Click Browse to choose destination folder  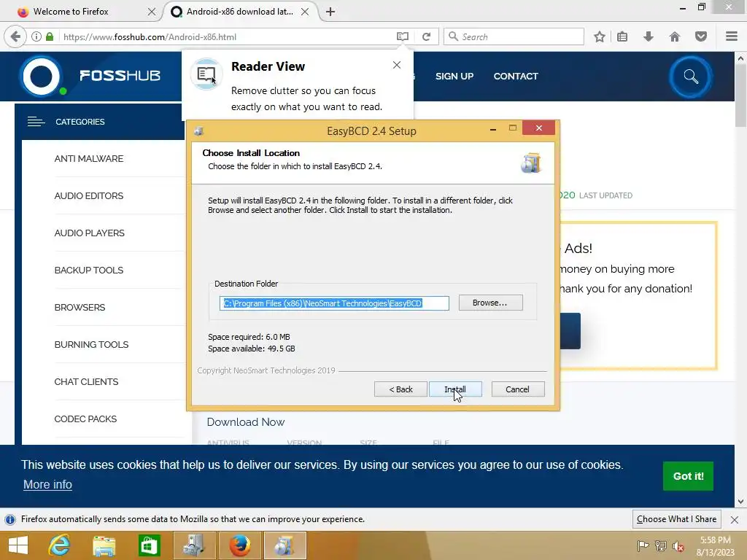490,303
